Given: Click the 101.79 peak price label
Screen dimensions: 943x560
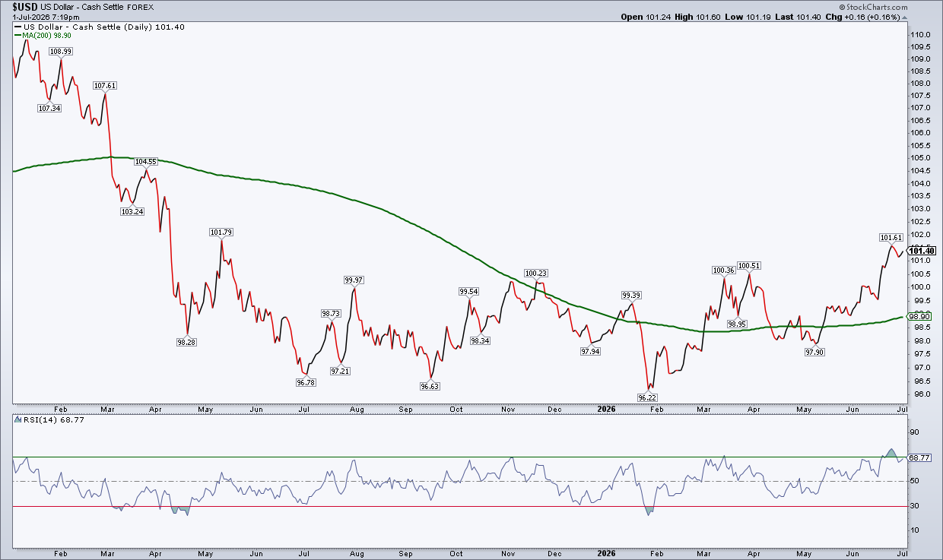Looking at the screenshot, I should [x=221, y=232].
